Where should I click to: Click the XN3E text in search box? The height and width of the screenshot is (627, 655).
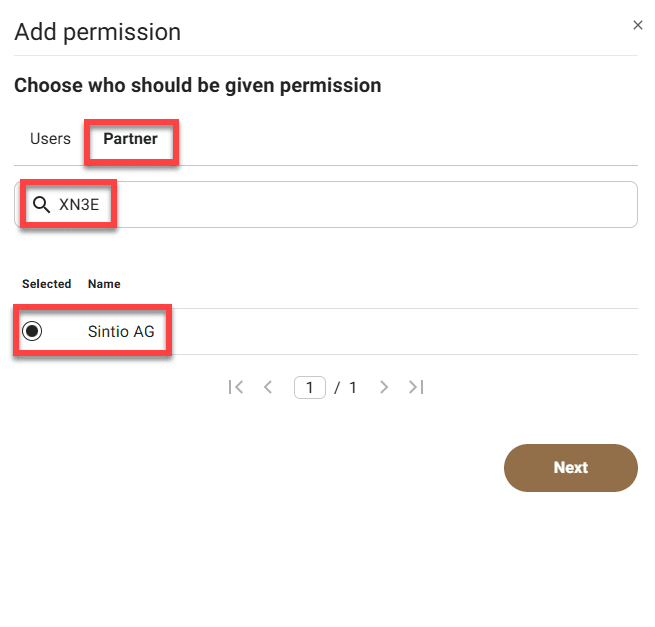81,205
